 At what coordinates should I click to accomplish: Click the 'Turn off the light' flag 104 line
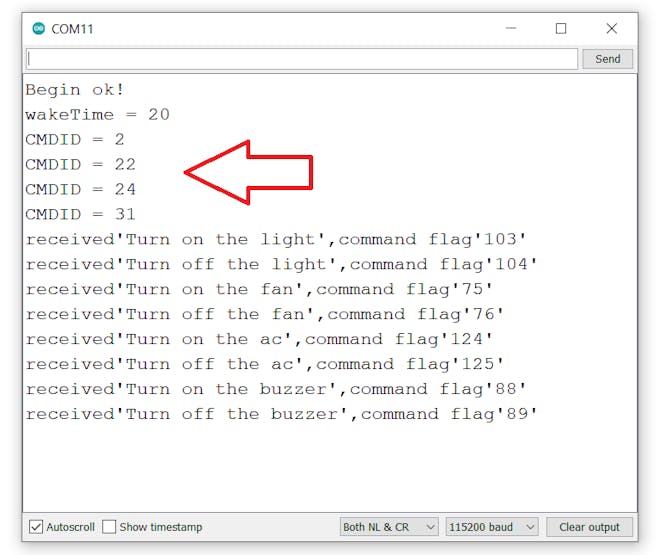pos(282,264)
